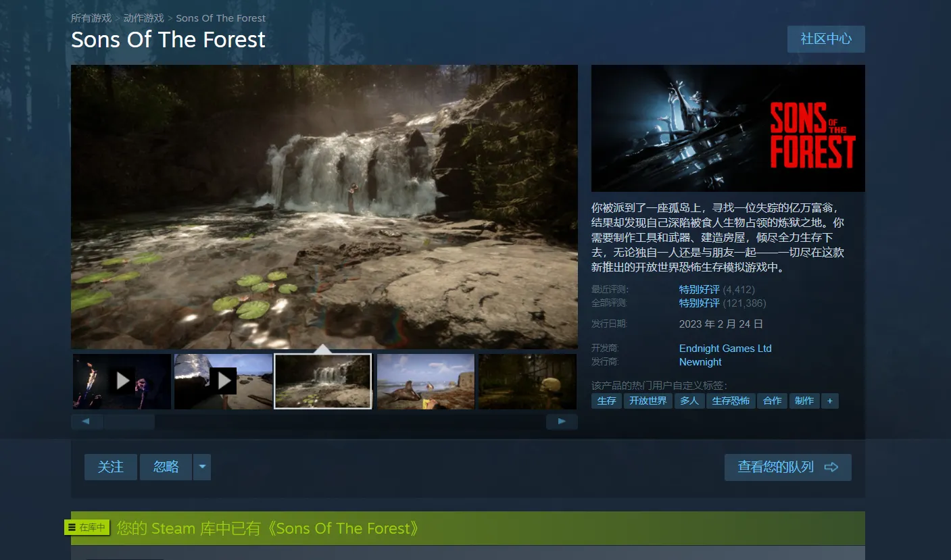Open 动作游戏 breadcrumb category
Viewport: 951px width, 560px height.
(144, 18)
